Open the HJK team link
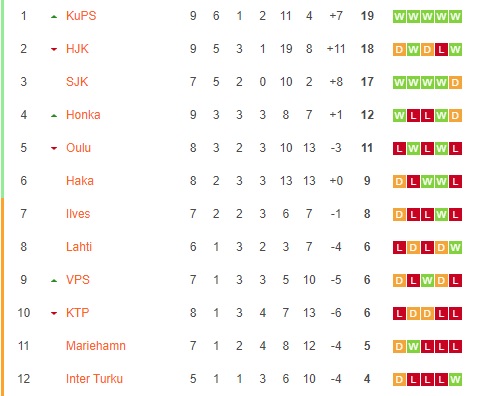 [77, 49]
